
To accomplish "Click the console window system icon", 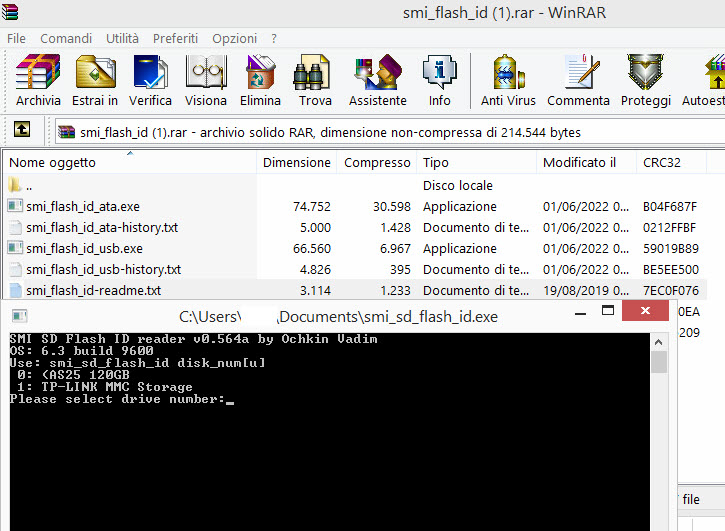I will pos(20,316).
